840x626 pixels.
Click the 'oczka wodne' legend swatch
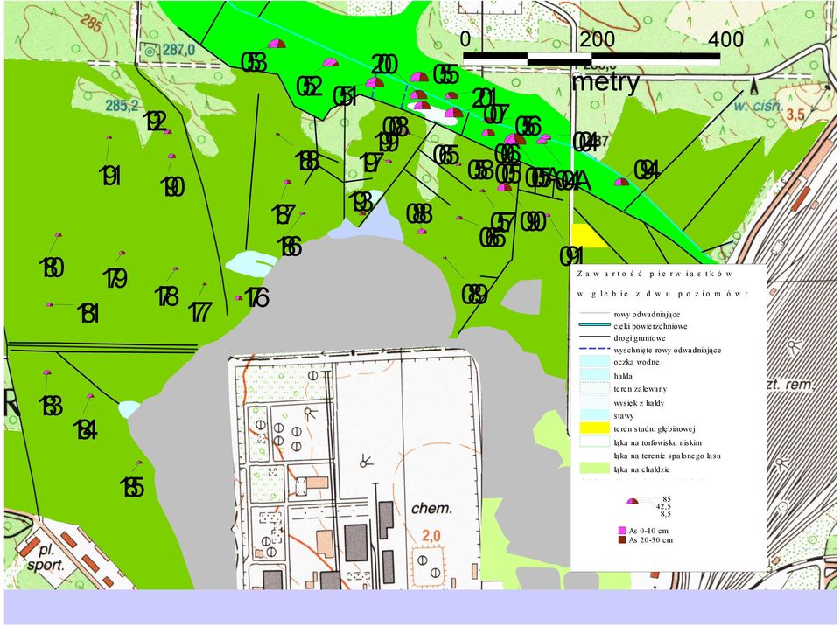tap(595, 361)
